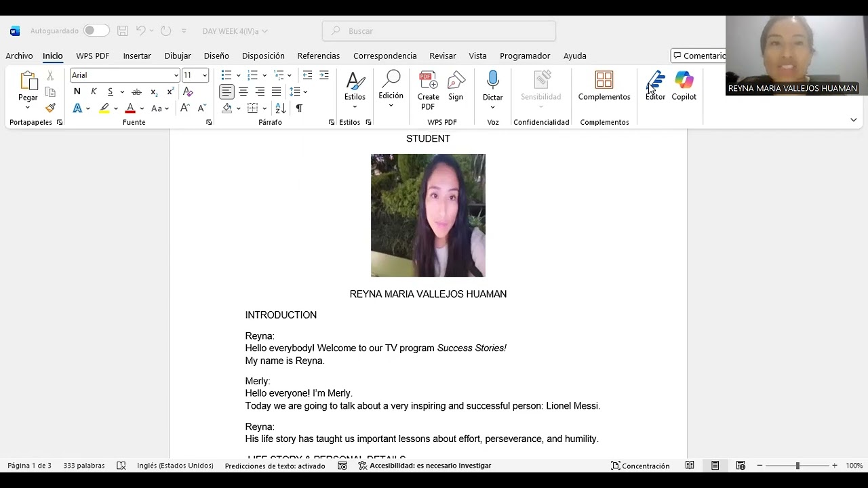This screenshot has width=868, height=488.
Task: Increase paragraph indent
Action: pyautogui.click(x=324, y=75)
